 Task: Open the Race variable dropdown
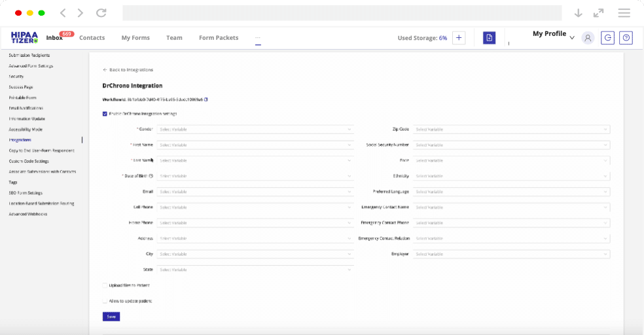511,160
